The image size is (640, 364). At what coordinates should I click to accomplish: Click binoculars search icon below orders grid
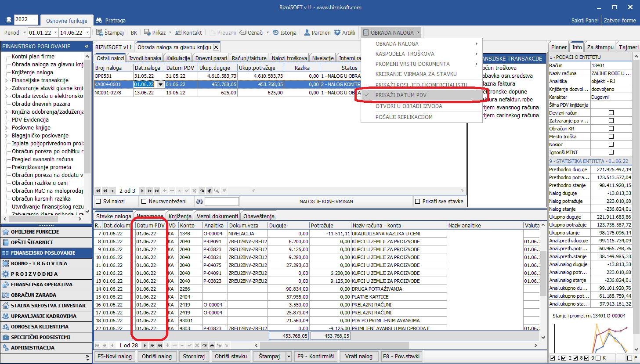(x=199, y=202)
